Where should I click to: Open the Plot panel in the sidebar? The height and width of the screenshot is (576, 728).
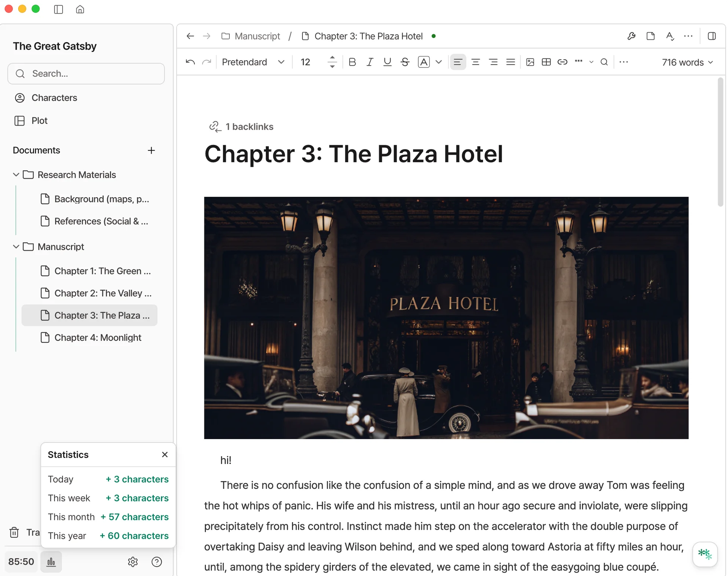pyautogui.click(x=39, y=120)
